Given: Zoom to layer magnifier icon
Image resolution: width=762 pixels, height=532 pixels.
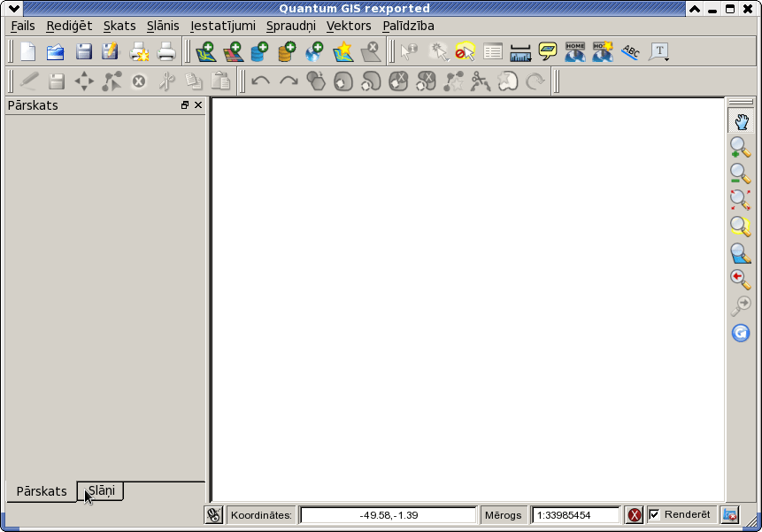Looking at the screenshot, I should point(741,253).
